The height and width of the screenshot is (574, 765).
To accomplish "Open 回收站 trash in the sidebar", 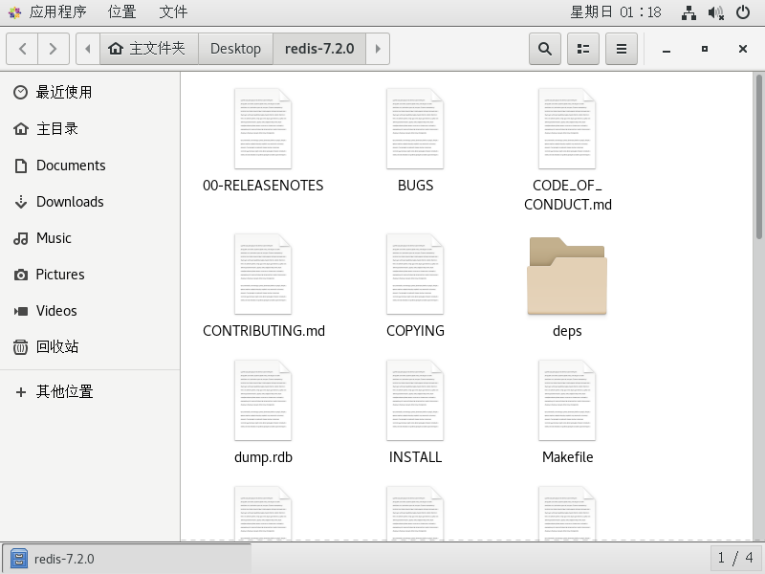I will click(90, 347).
